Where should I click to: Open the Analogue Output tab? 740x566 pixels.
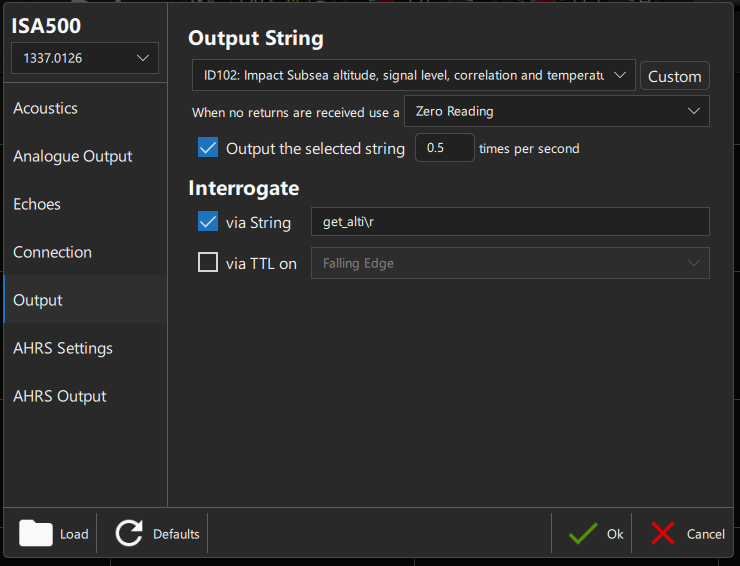pos(72,156)
